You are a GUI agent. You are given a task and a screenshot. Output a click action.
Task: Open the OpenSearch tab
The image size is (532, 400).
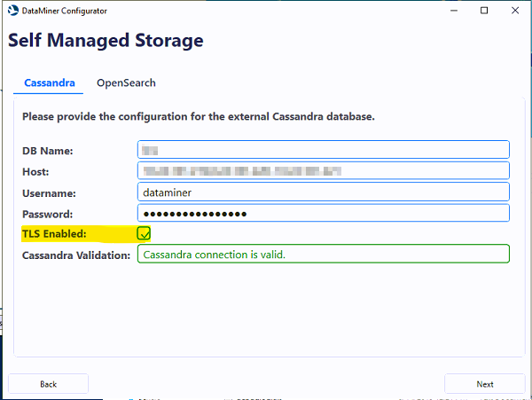pos(126,83)
